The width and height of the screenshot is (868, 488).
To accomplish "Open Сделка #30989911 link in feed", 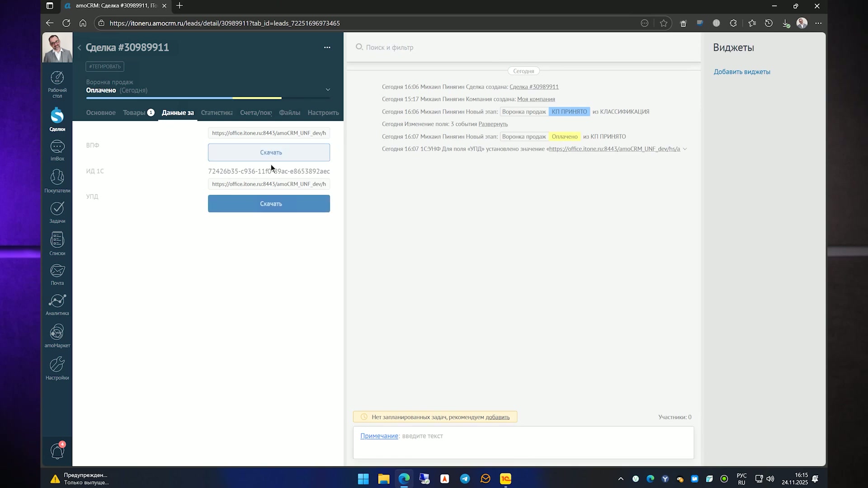I will pos(534,87).
